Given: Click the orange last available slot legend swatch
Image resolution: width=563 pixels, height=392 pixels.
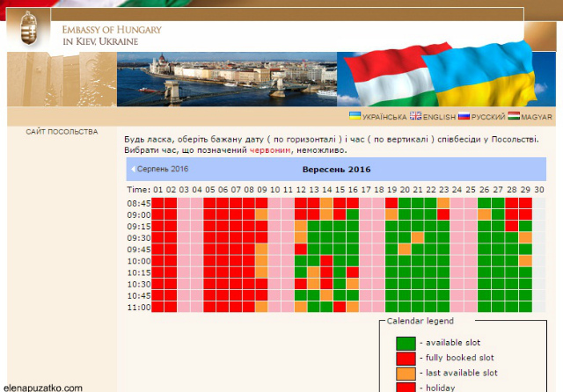Looking at the screenshot, I should tap(406, 374).
